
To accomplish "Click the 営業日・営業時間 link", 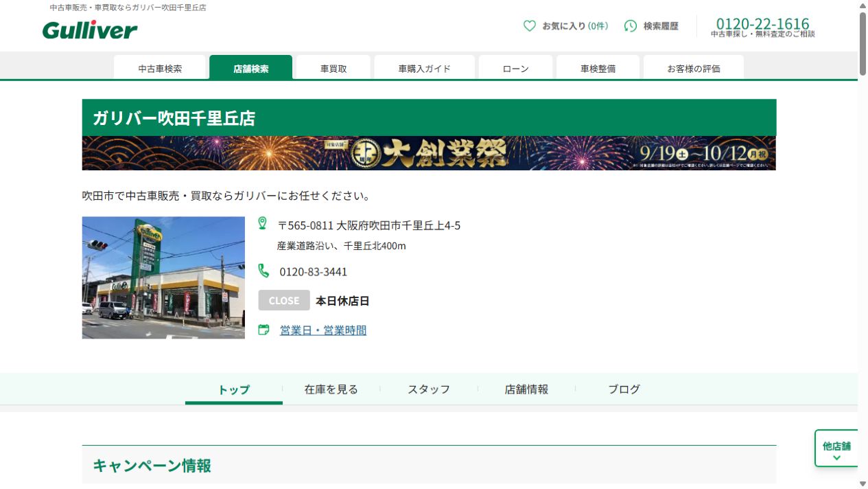I will pyautogui.click(x=323, y=330).
